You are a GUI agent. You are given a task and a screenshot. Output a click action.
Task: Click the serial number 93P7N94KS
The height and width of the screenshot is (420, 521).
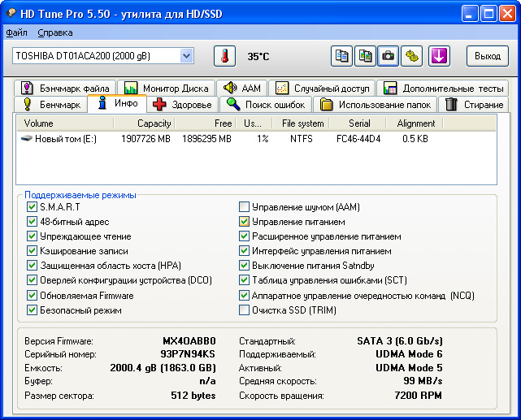click(x=188, y=354)
